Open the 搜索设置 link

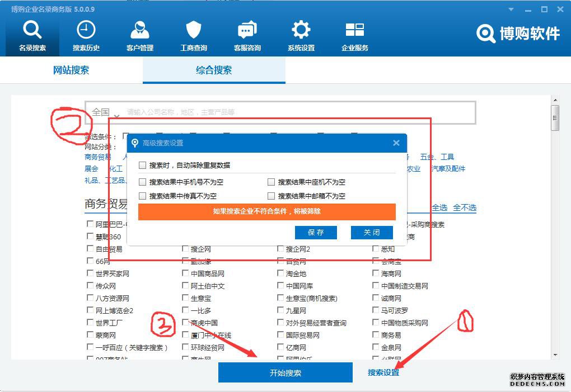383,372
